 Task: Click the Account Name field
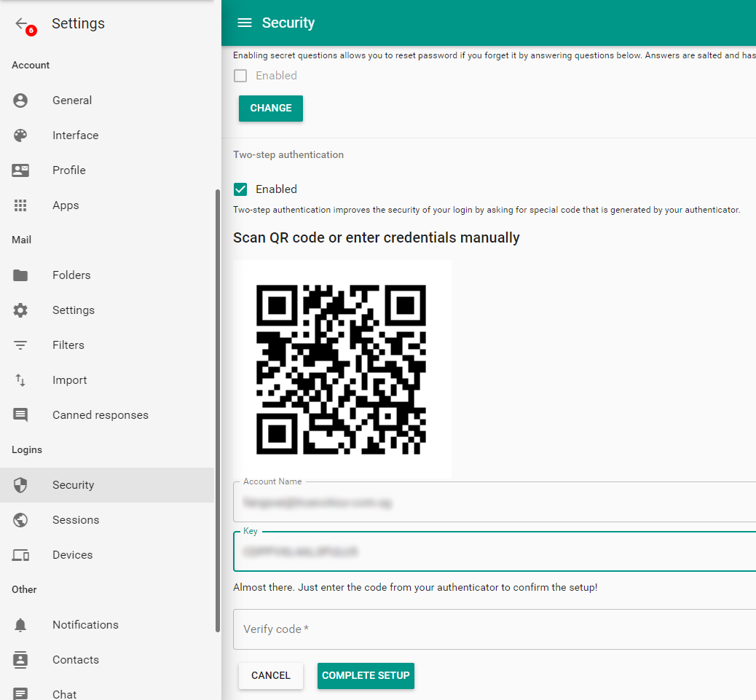point(495,502)
